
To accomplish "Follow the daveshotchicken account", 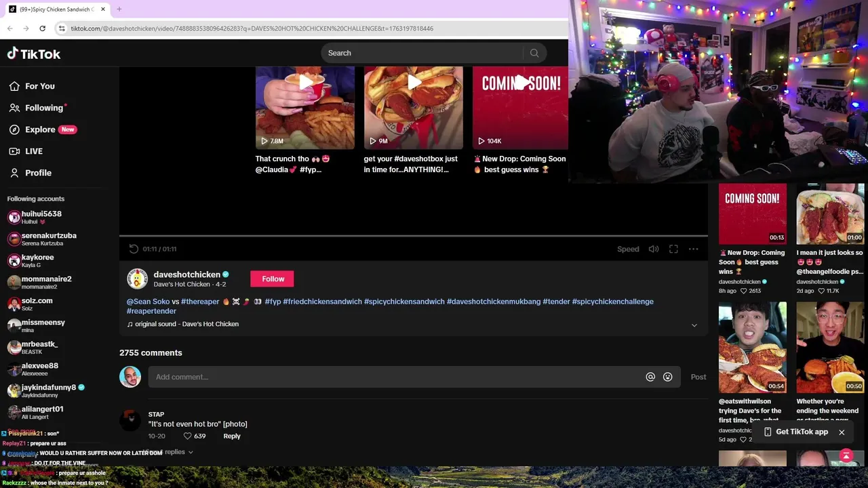I will [x=273, y=279].
